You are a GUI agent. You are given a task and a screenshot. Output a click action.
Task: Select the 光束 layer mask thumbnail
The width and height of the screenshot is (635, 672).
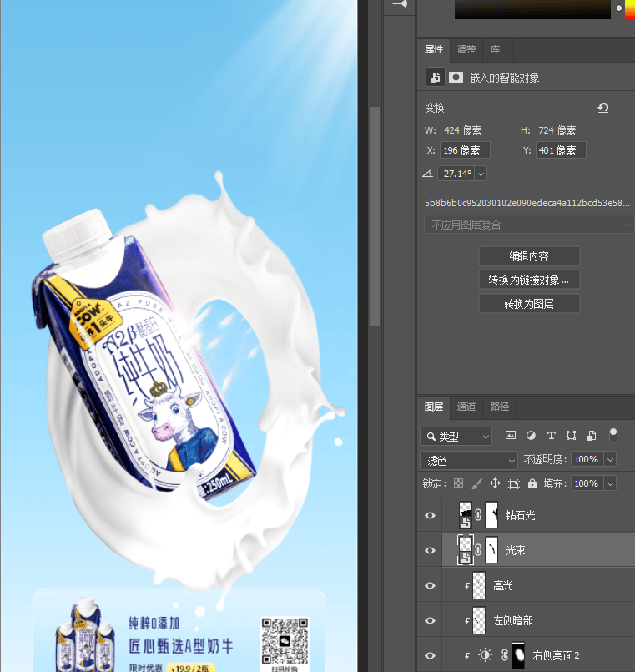click(491, 550)
